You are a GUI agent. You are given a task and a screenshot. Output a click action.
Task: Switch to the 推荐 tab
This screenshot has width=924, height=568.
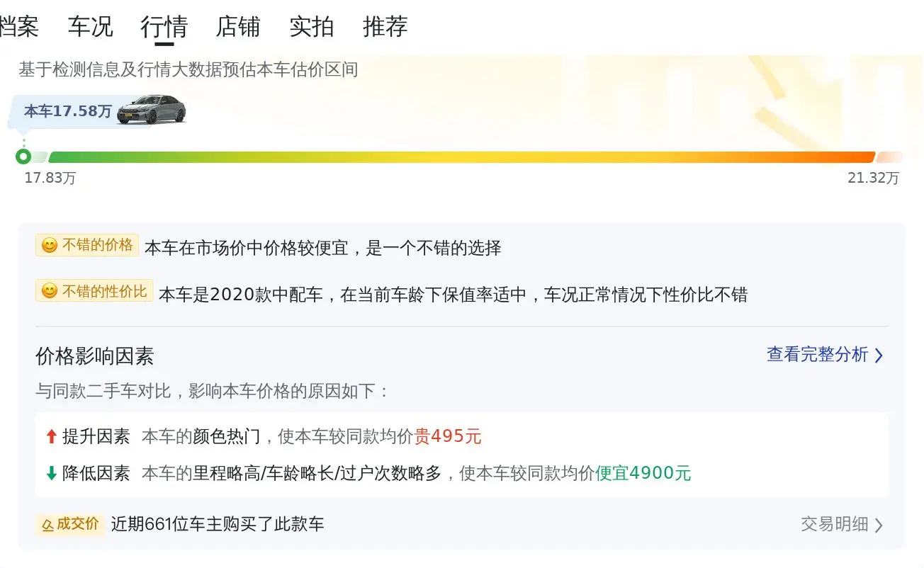point(385,27)
